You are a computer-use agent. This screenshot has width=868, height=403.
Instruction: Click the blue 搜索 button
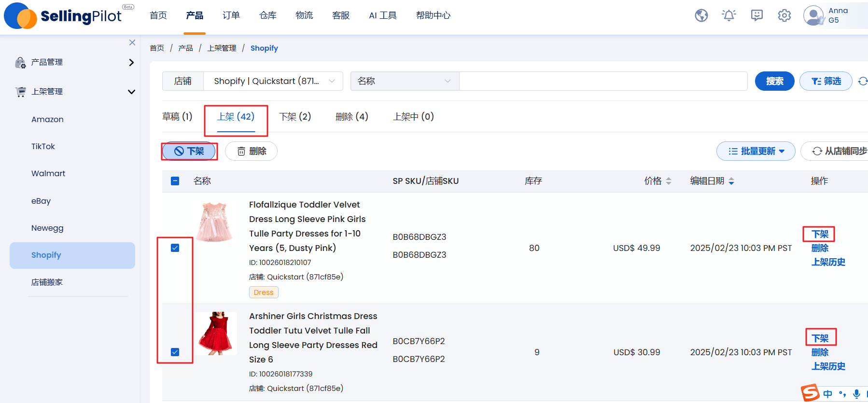(774, 81)
